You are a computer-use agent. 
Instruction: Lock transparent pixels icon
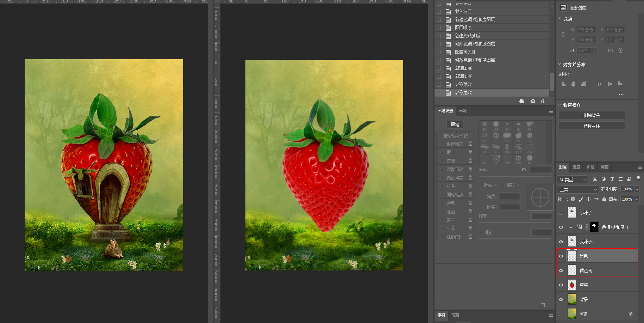click(573, 199)
